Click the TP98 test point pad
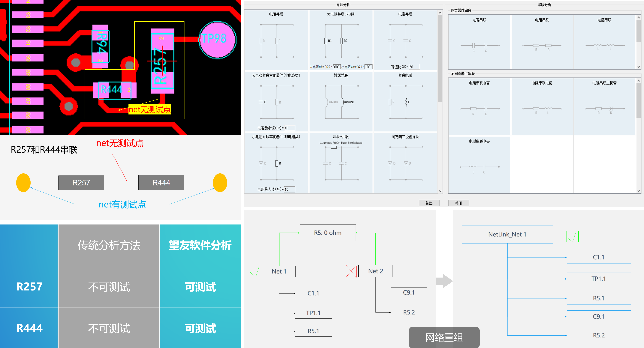The width and height of the screenshot is (644, 348). click(217, 40)
